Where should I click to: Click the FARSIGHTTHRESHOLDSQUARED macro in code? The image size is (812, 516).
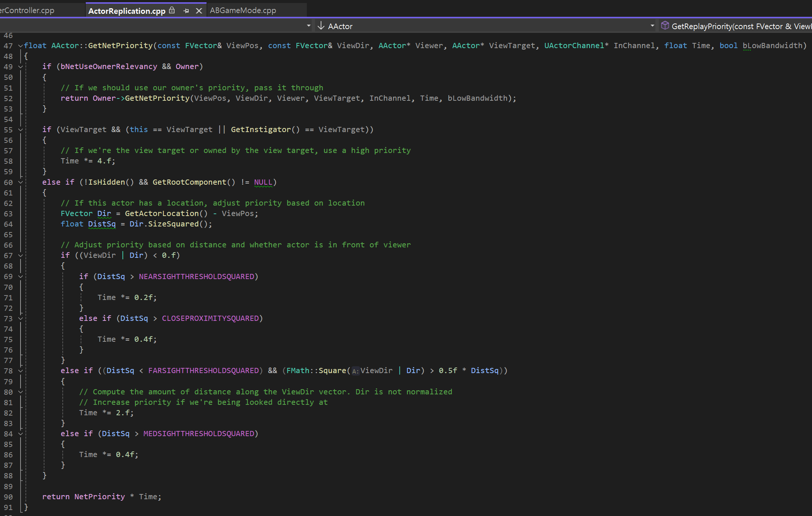[x=203, y=370]
